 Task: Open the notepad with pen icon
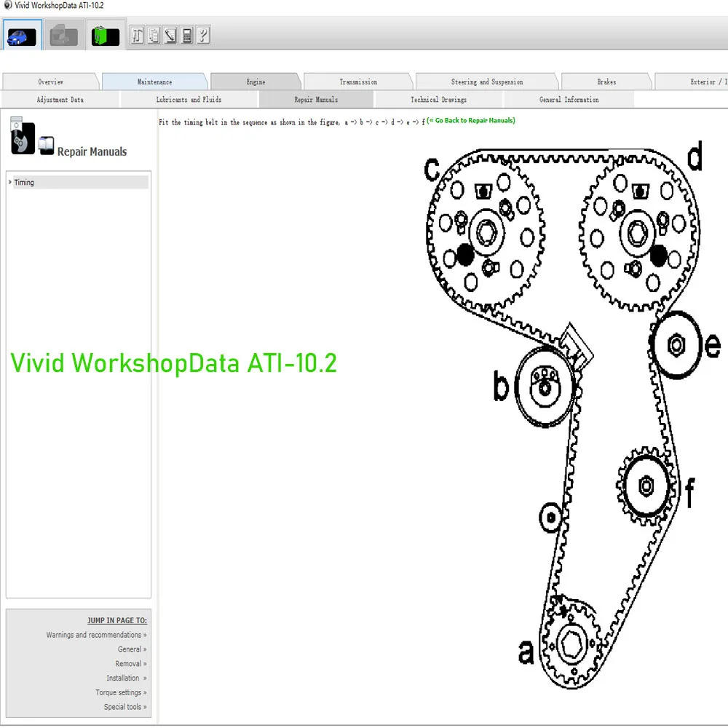coord(170,35)
